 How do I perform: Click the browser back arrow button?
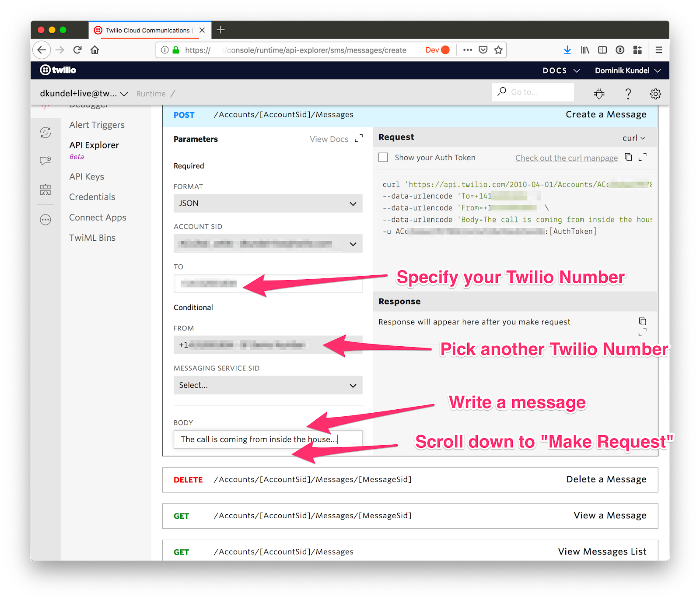point(42,50)
